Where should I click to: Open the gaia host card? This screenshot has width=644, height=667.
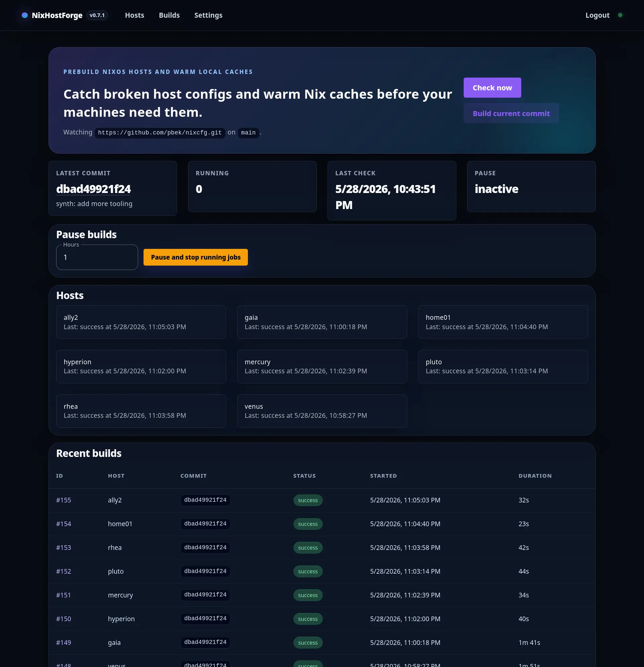pos(322,322)
